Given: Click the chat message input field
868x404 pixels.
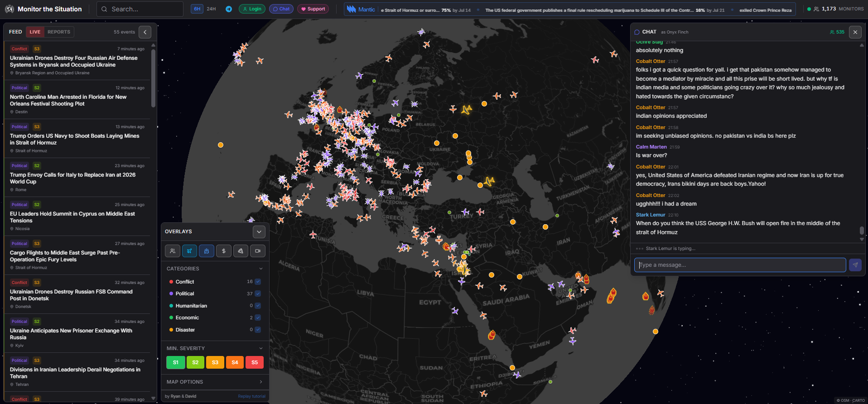Looking at the screenshot, I should click(x=740, y=265).
